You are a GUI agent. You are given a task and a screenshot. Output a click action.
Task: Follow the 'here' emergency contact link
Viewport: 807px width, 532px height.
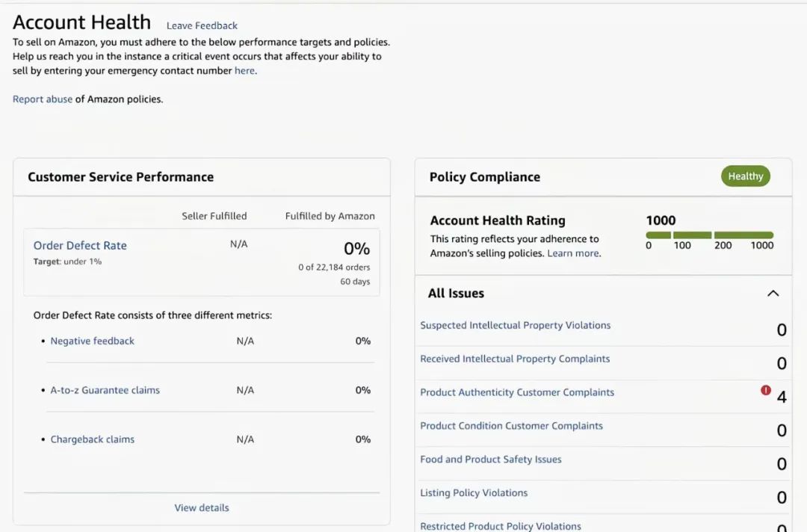tap(244, 70)
